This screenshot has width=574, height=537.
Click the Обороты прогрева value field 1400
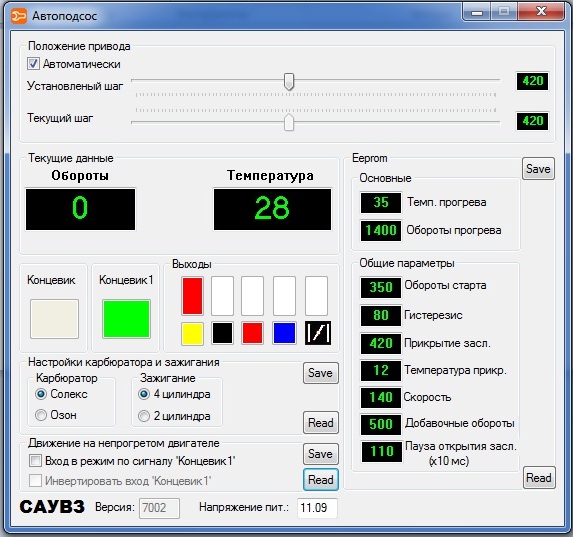(381, 230)
